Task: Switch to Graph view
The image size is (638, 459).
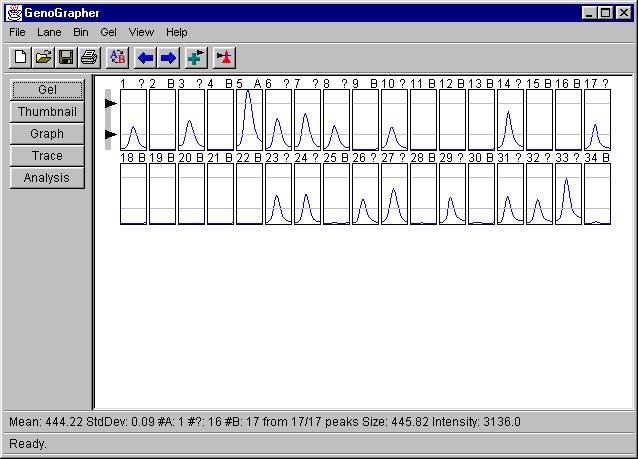Action: click(x=47, y=134)
